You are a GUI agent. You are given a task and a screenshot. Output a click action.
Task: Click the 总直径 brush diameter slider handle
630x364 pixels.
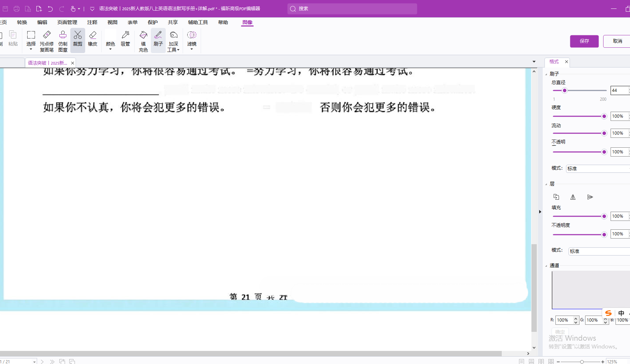click(x=565, y=90)
